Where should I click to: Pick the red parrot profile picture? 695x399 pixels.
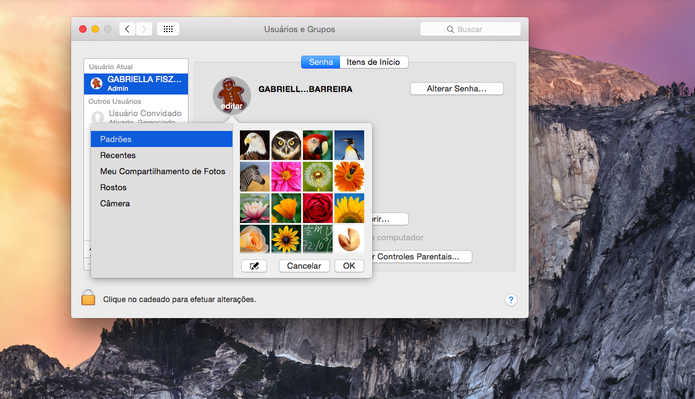point(317,145)
